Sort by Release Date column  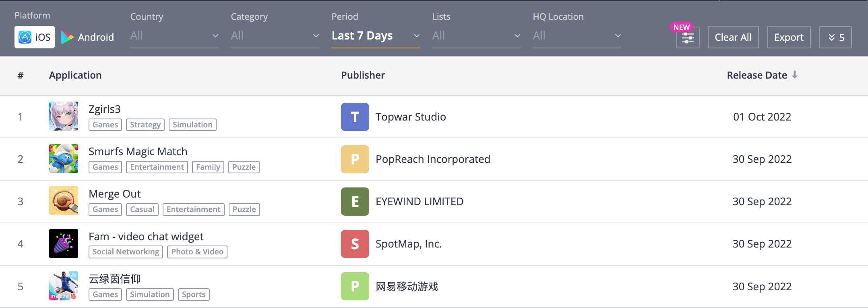pyautogui.click(x=757, y=75)
